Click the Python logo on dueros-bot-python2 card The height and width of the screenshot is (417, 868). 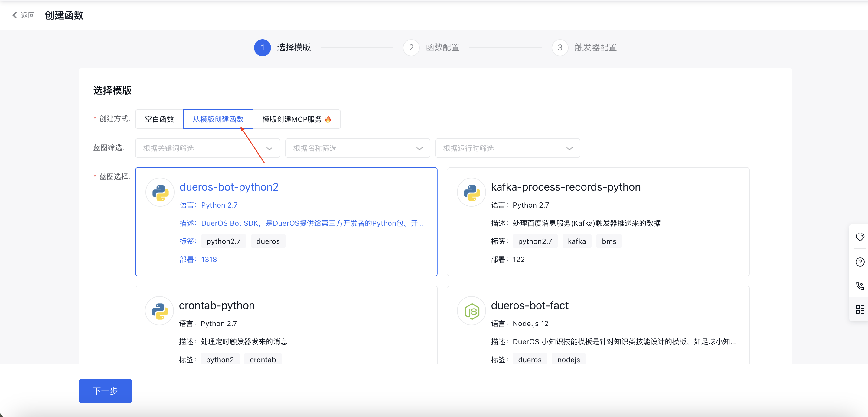[x=160, y=192]
